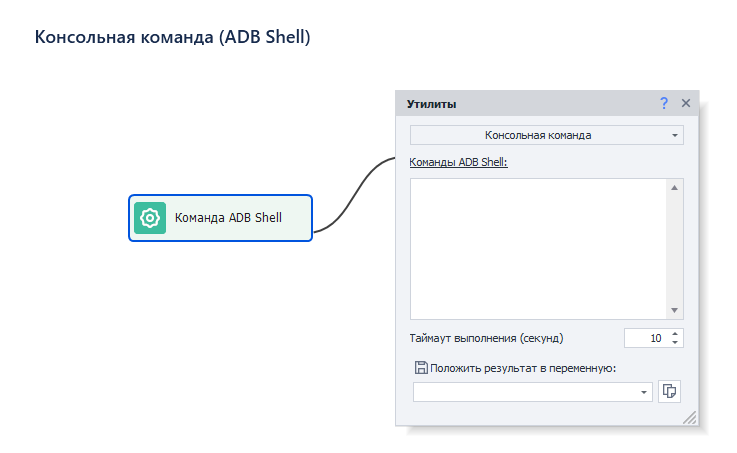Screen dimensions: 737x453
Task: Click the floppy disk save-result icon
Action: 421,368
